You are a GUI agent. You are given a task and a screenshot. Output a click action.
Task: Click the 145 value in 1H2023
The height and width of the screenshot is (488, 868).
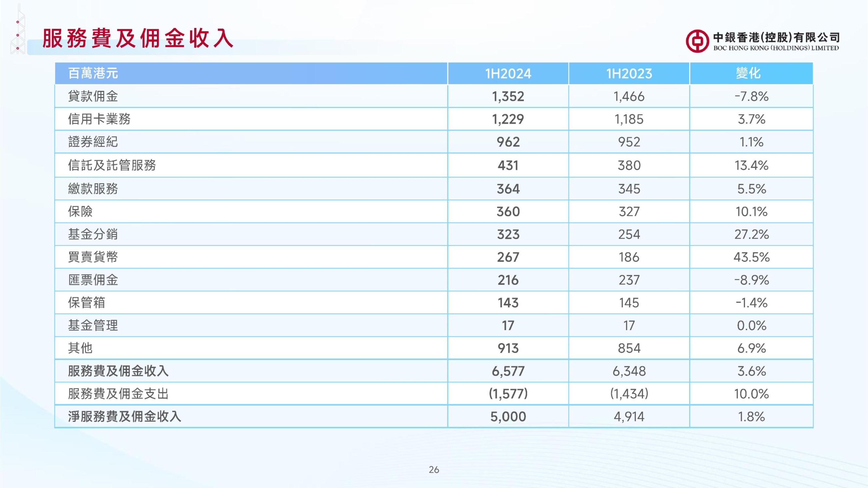tap(629, 303)
